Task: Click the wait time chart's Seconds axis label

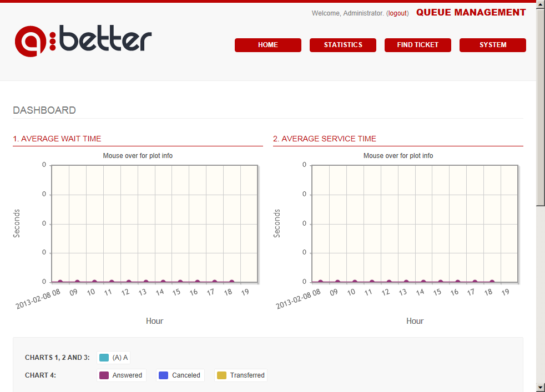Action: 16,223
